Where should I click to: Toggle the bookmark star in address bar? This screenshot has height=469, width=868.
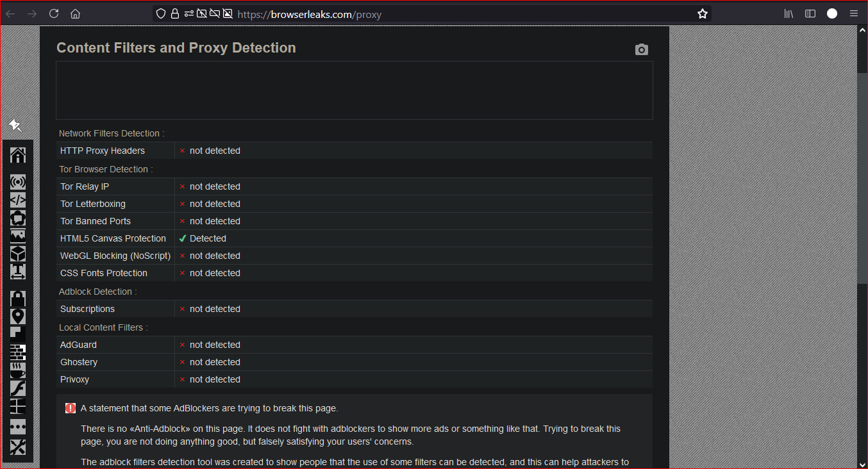coord(703,13)
